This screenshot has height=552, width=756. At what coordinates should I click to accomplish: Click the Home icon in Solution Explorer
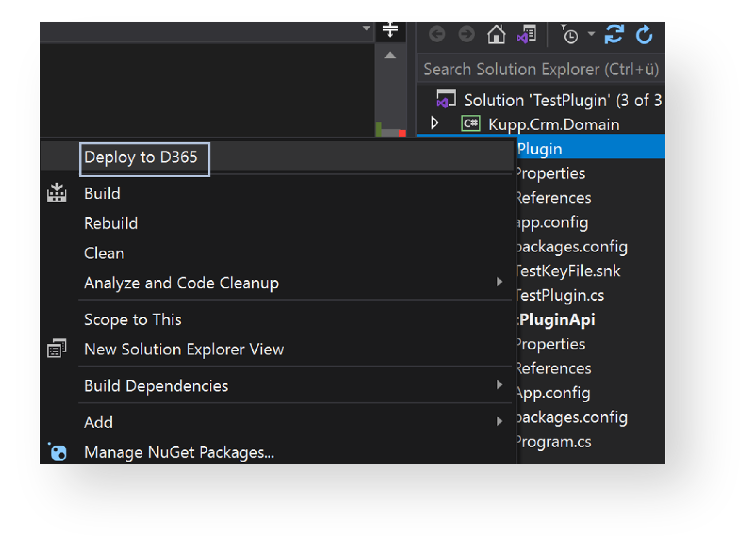click(x=496, y=34)
